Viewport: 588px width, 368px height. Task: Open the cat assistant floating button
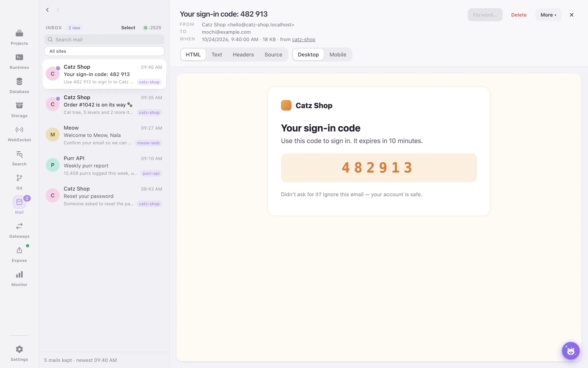tap(571, 351)
